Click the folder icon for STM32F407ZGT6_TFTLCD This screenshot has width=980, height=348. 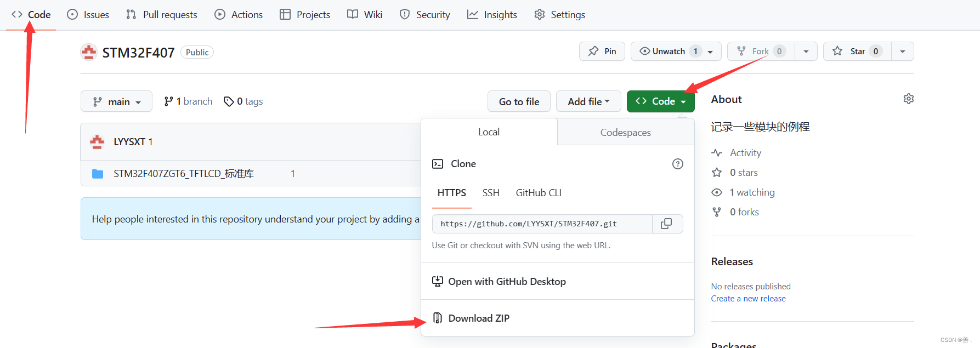tap(98, 174)
